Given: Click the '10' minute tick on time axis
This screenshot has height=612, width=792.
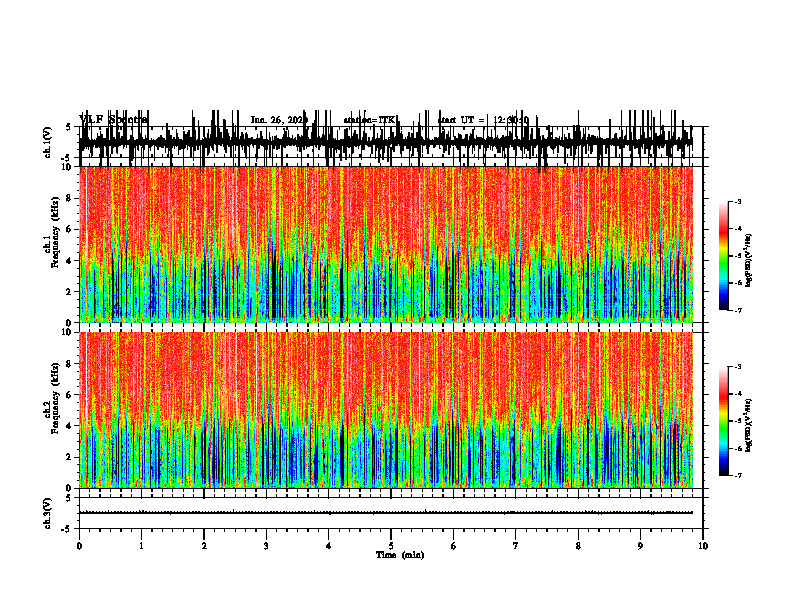Looking at the screenshot, I should click(x=703, y=546).
